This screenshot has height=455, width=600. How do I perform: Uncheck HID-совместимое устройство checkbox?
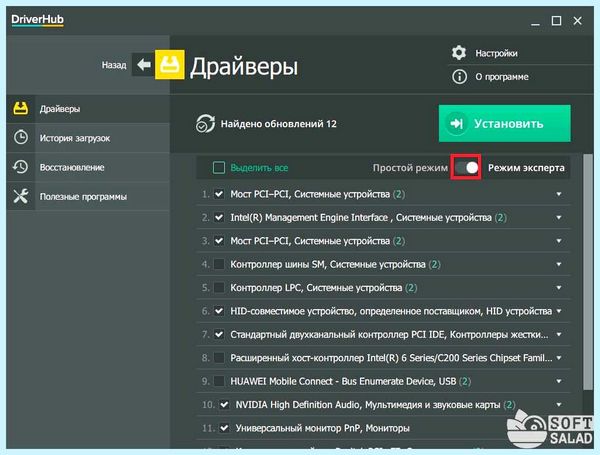click(x=219, y=311)
